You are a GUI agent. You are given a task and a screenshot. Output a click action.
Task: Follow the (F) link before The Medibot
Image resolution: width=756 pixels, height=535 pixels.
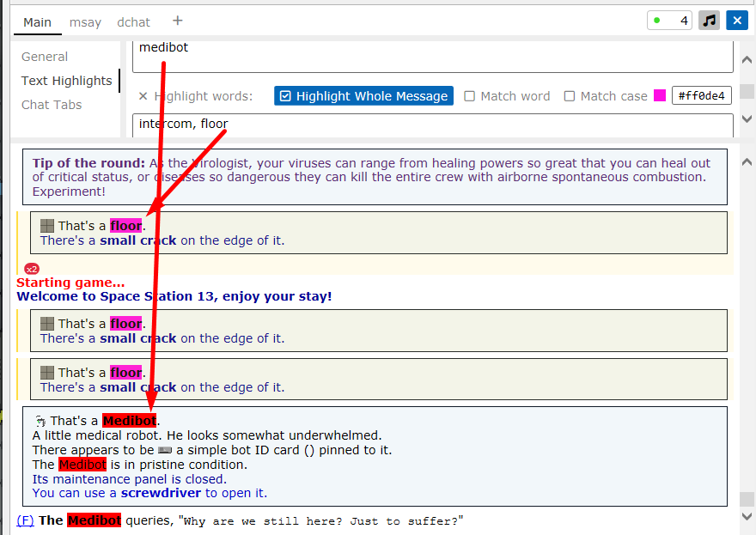point(26,520)
